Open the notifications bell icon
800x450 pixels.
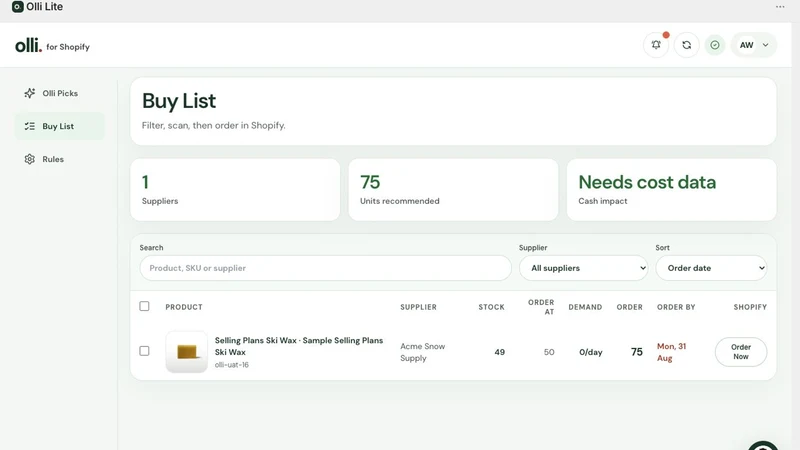656,45
